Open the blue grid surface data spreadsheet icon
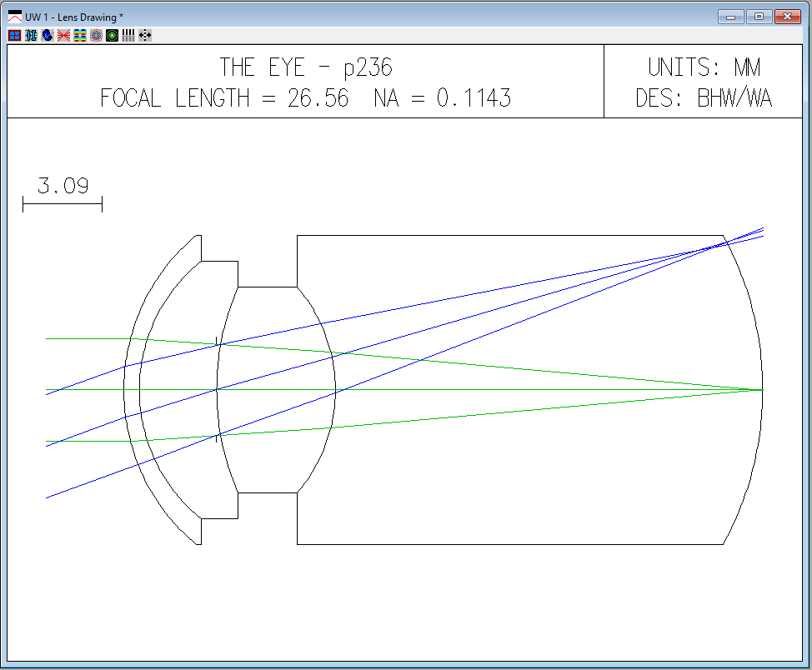812x670 pixels. (14, 35)
